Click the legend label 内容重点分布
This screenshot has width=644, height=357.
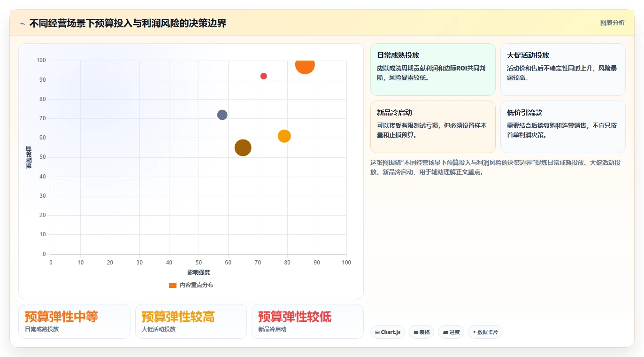pyautogui.click(x=196, y=285)
